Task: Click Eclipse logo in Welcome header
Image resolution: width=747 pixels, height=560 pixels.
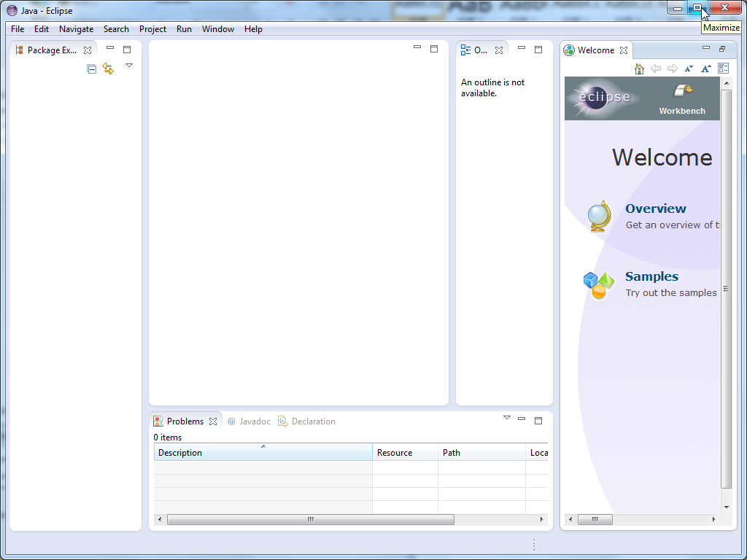Action: [604, 98]
